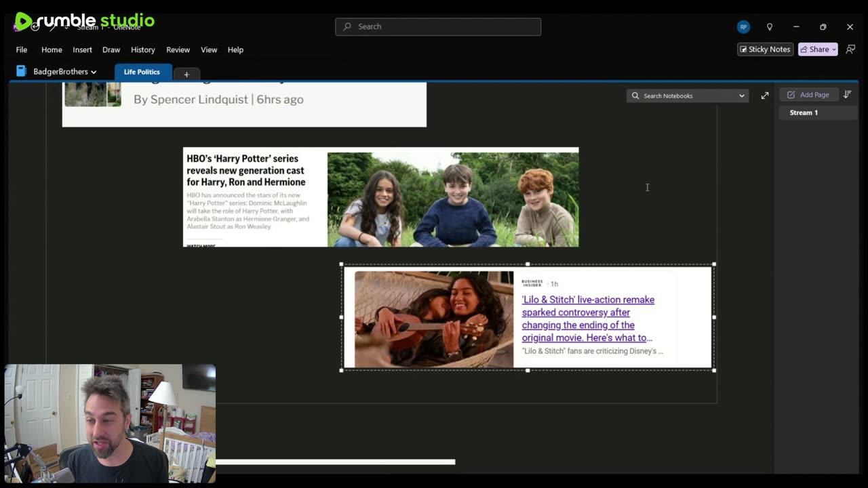Click the Lilo & Stitch hammock thumbnail image
The height and width of the screenshot is (488, 868).
(434, 319)
